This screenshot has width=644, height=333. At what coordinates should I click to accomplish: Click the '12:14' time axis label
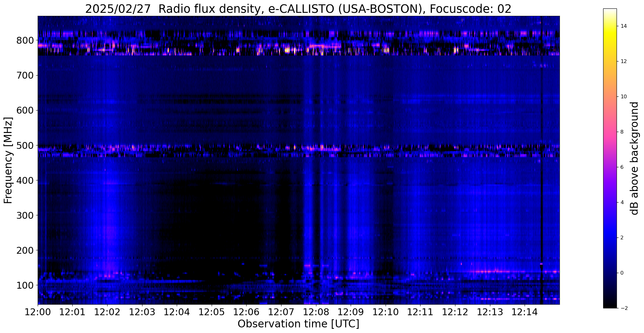[x=525, y=312]
